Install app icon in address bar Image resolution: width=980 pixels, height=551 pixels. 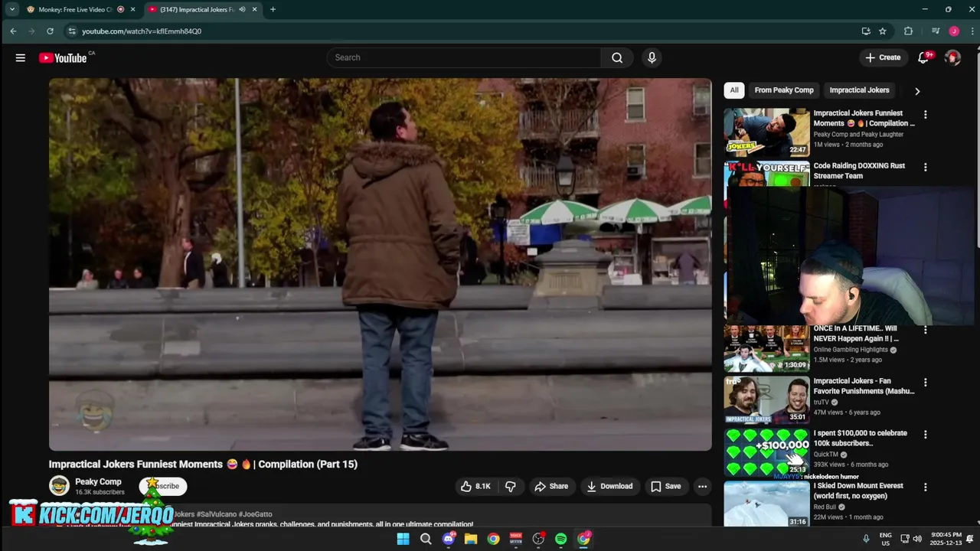click(866, 31)
